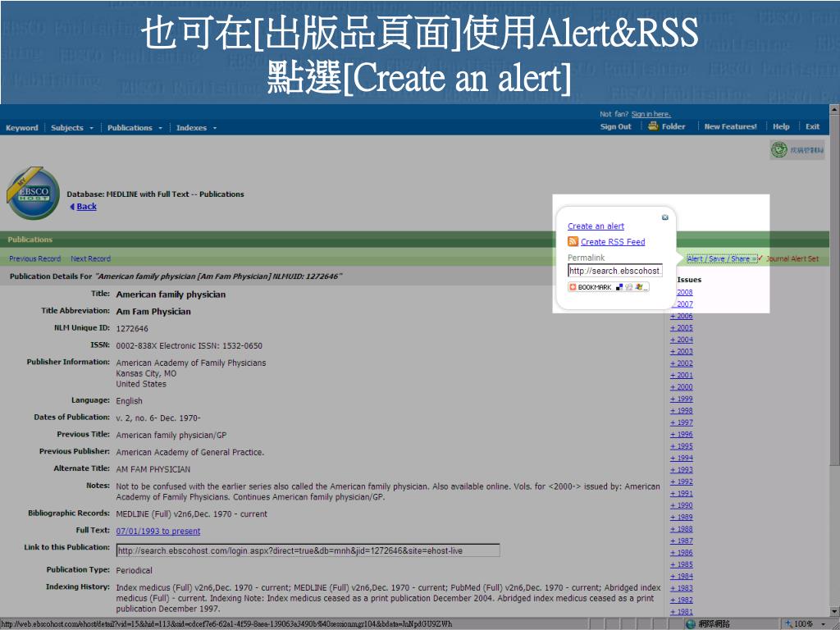Viewport: 840px width, 630px height.
Task: Expand the 1987 issues list
Action: (682, 541)
